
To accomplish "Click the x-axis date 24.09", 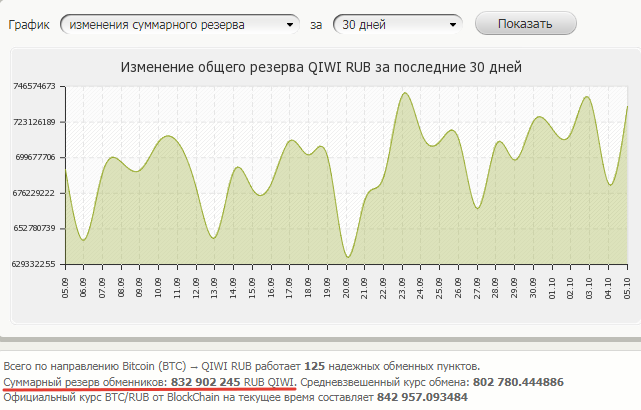I will tap(420, 288).
